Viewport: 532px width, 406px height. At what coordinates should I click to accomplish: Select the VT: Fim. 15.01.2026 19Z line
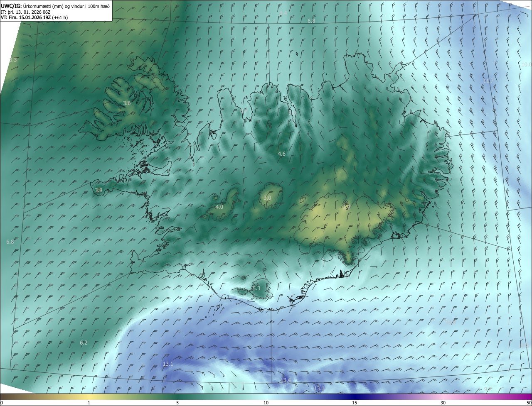(34, 17)
